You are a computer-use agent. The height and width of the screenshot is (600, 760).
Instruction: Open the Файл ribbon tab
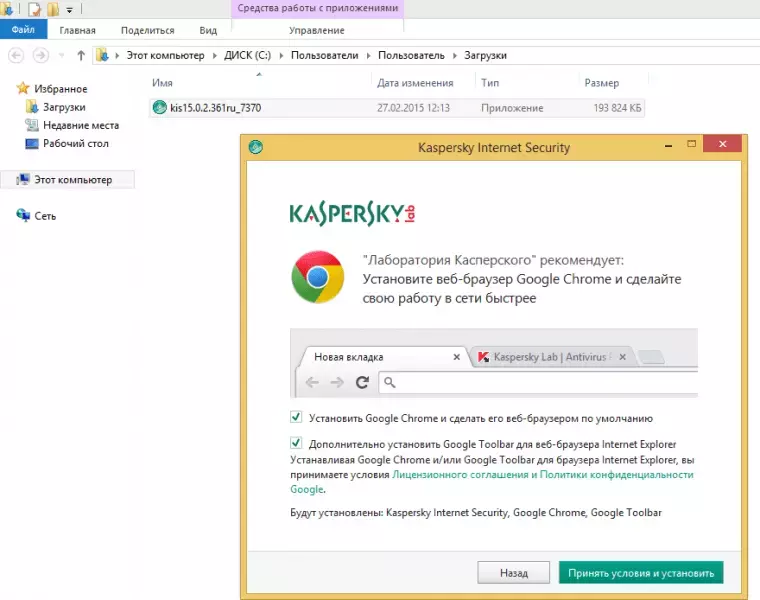tap(23, 30)
